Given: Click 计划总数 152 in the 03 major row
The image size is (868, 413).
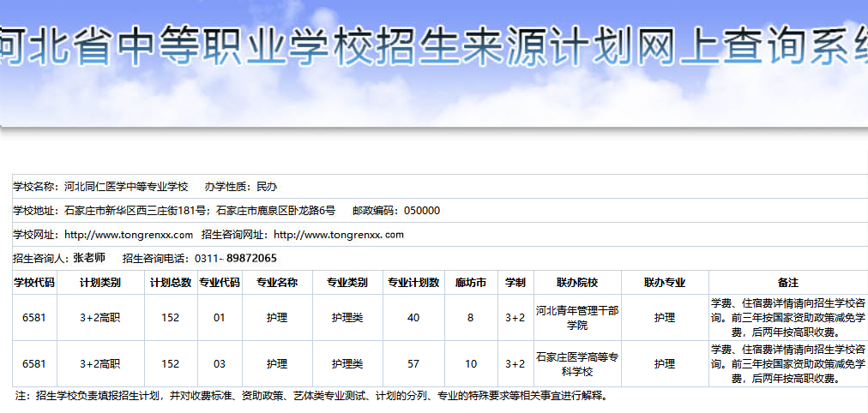Looking at the screenshot, I should pos(171,364).
